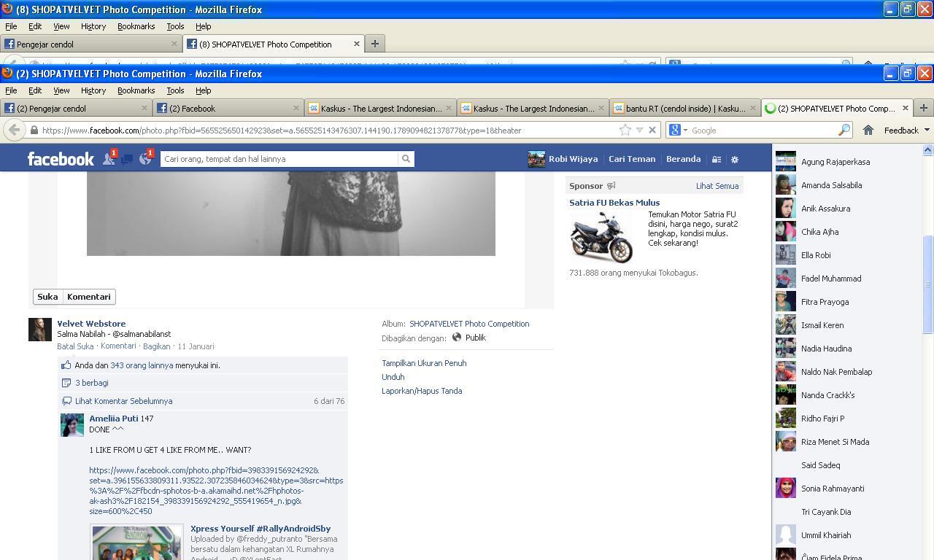Open Ameliia Puti profile
The width and height of the screenshot is (934, 560).
[114, 419]
